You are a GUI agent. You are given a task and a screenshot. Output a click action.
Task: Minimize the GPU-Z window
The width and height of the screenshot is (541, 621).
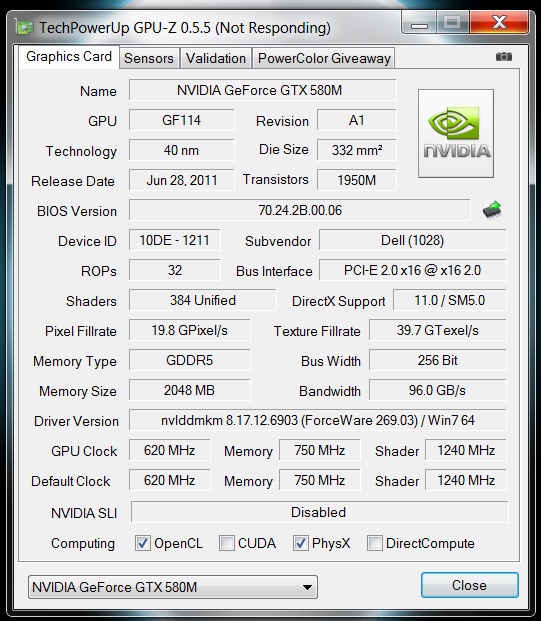coord(419,22)
